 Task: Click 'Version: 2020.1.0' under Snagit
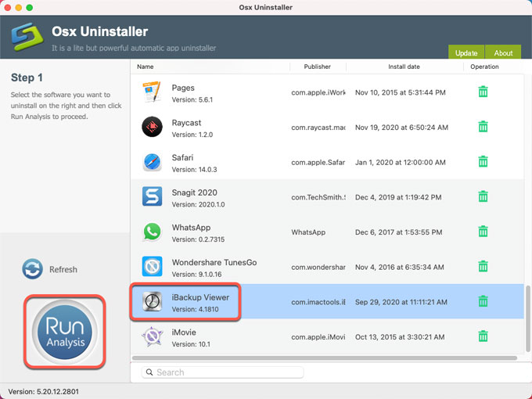coord(198,205)
